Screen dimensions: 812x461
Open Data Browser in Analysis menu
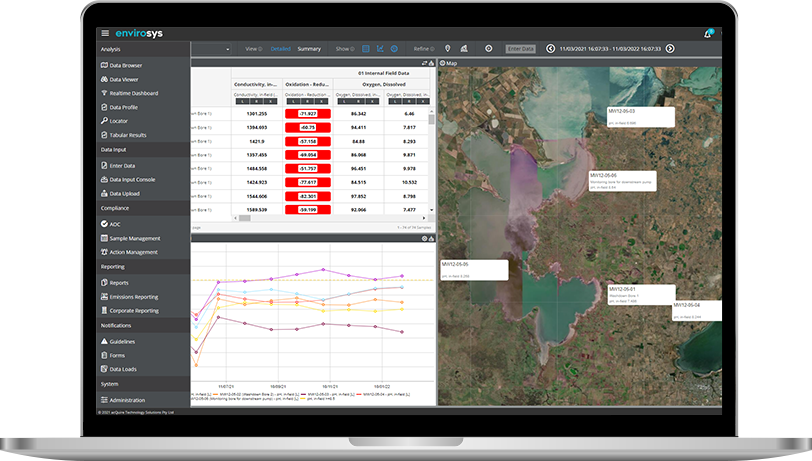128,65
